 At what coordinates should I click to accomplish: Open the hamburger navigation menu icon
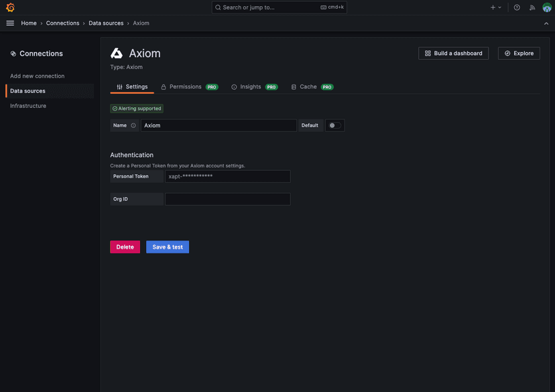(x=9, y=22)
